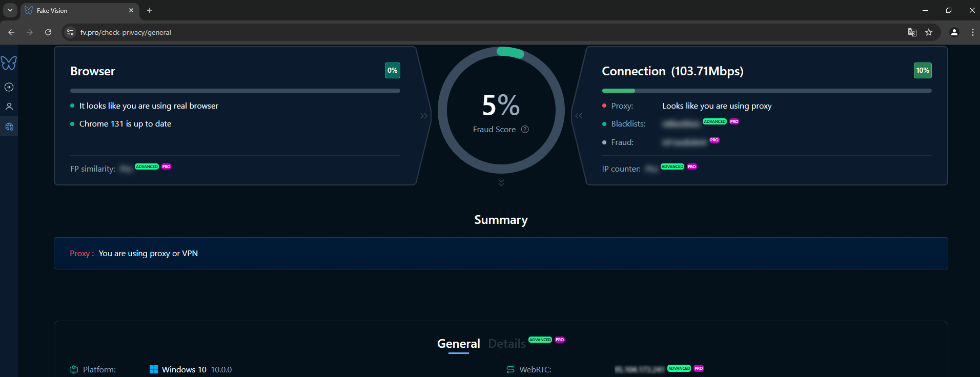The image size is (980, 377).
Task: Click the ADVANCED badge next to Blacklists
Action: tap(714, 121)
